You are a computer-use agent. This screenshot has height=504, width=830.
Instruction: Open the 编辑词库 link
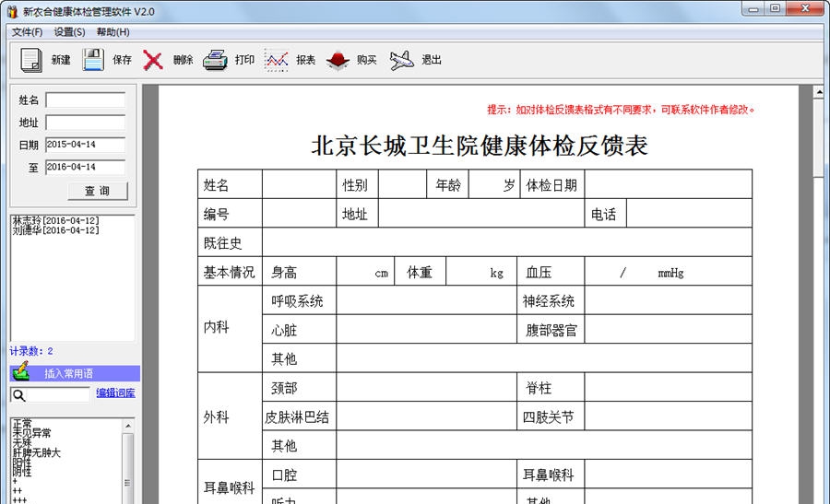115,393
